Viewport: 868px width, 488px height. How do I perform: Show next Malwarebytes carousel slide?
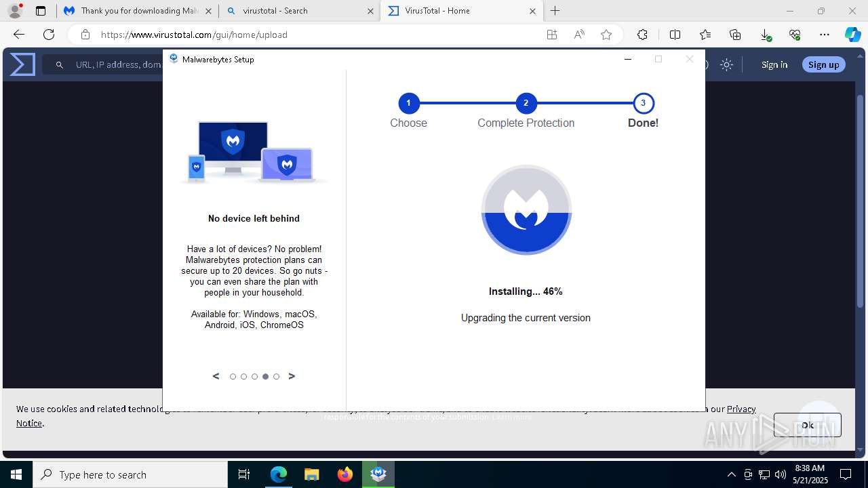point(292,376)
